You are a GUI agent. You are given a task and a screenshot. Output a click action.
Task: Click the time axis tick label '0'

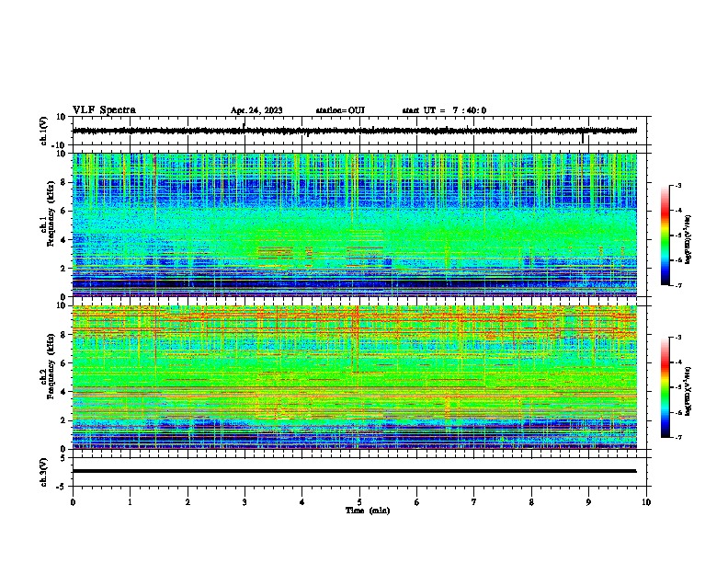[73, 502]
